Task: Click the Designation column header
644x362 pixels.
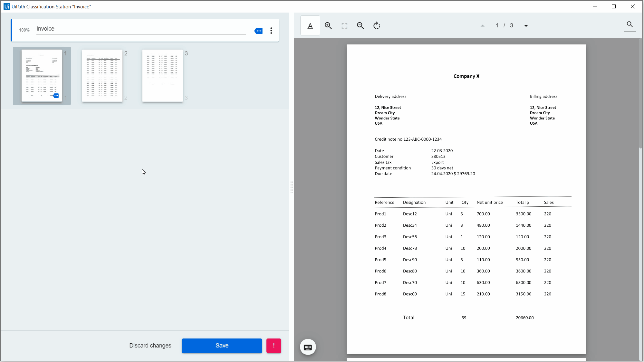Action: pyautogui.click(x=414, y=203)
